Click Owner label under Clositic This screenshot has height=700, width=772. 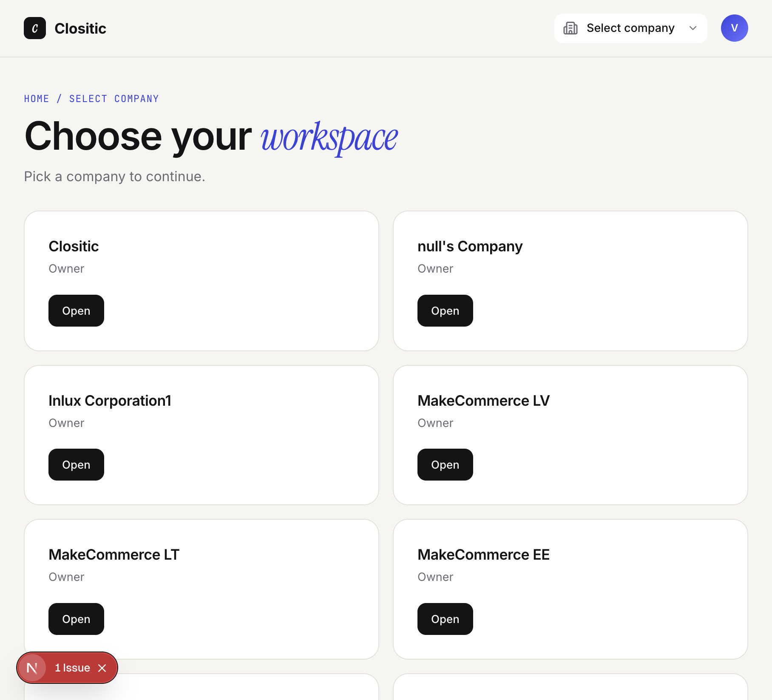coord(66,269)
